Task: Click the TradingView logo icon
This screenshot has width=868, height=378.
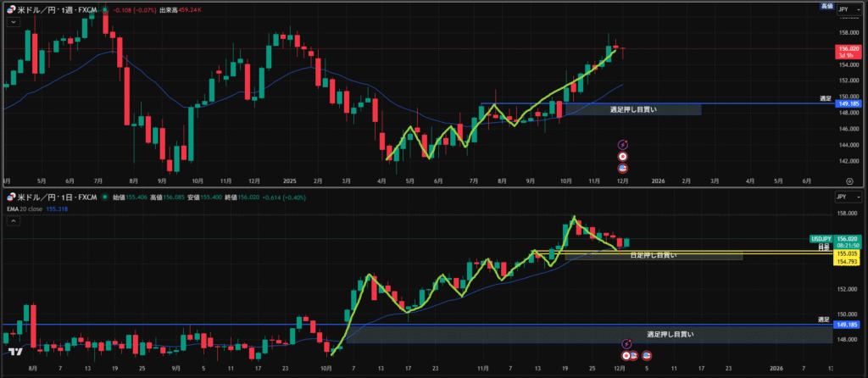Action: click(x=14, y=352)
